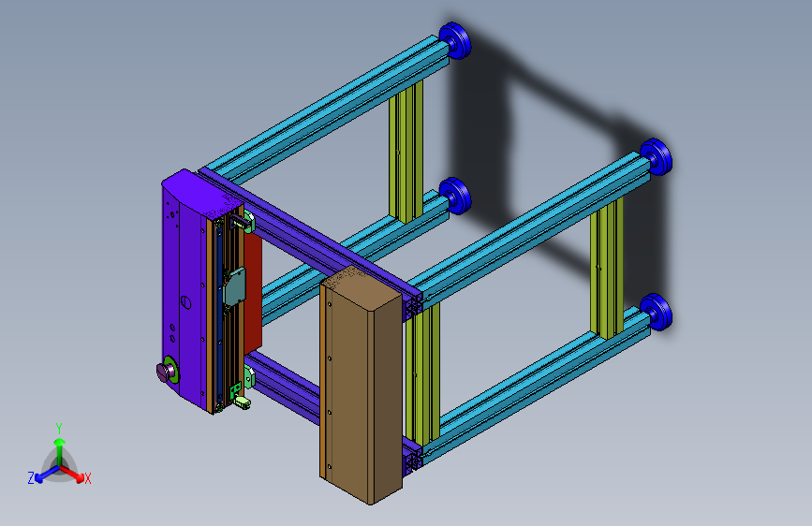Select the topmost blue foot on the frame
812x526 pixels.
pos(455,40)
